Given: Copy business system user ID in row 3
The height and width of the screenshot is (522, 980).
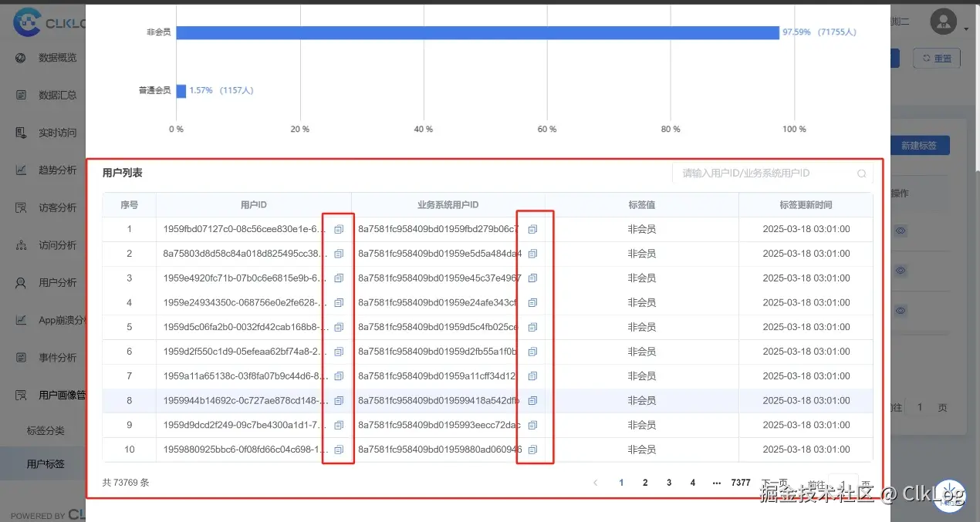Looking at the screenshot, I should pyautogui.click(x=532, y=278).
